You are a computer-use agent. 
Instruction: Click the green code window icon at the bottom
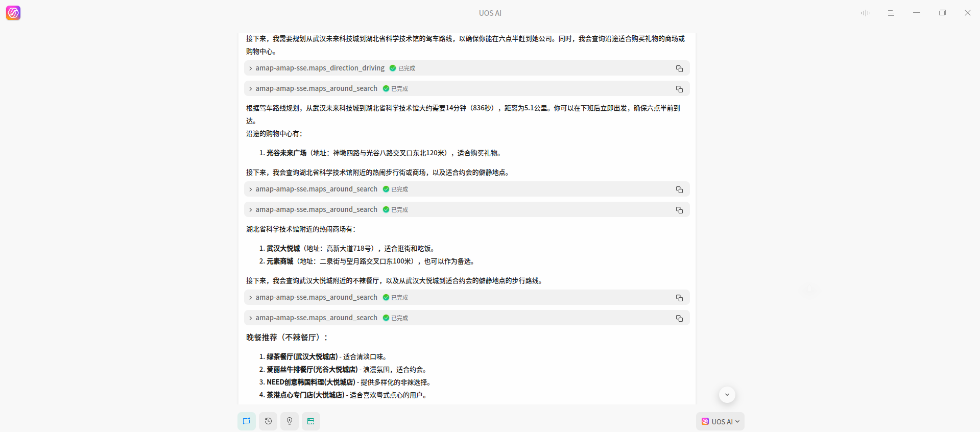point(311,421)
